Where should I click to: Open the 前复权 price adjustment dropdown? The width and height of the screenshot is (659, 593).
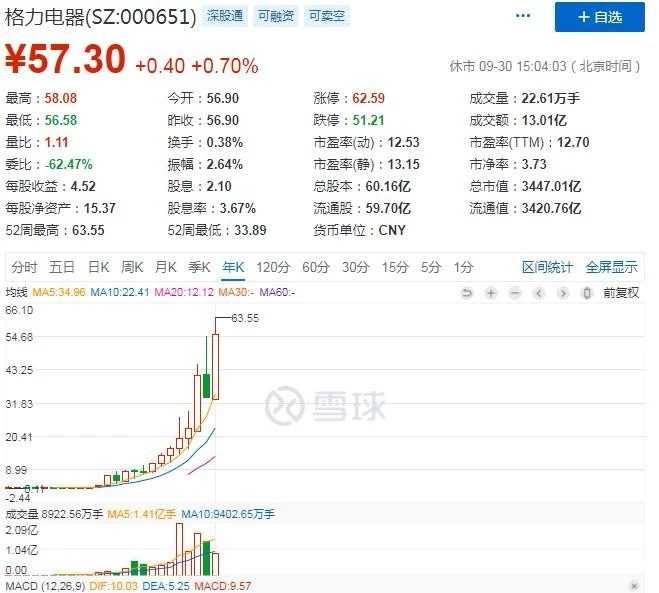(x=621, y=293)
